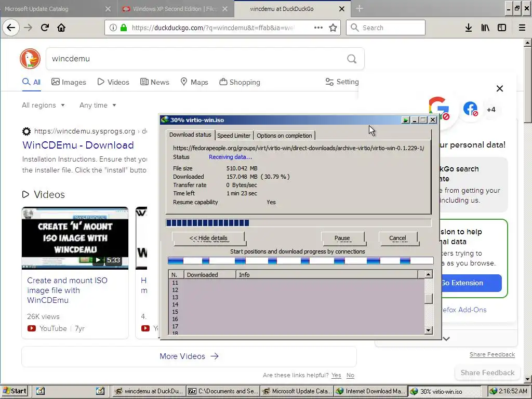Image resolution: width=532 pixels, height=399 pixels.
Task: Answer Yes to links helpful question
Action: (x=336, y=375)
